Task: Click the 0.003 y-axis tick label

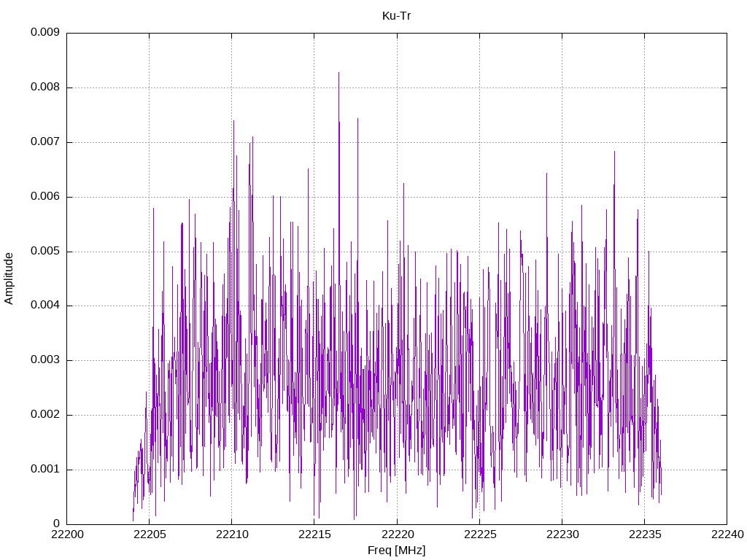Action: 45,360
